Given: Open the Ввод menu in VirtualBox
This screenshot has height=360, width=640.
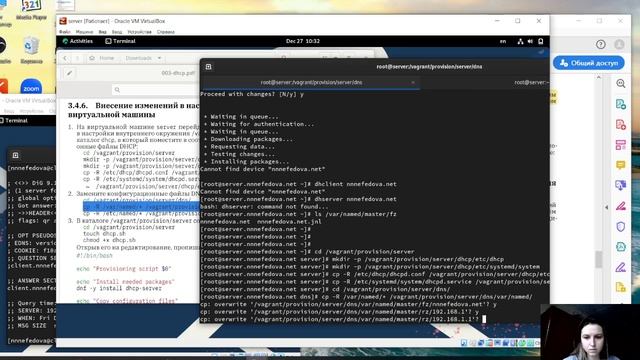Looking at the screenshot, I should pyautogui.click(x=117, y=32).
